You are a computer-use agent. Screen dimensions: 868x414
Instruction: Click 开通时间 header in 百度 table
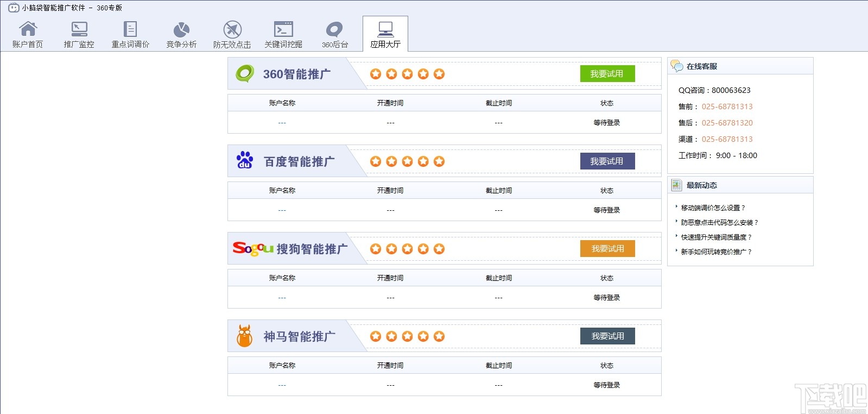tap(390, 191)
